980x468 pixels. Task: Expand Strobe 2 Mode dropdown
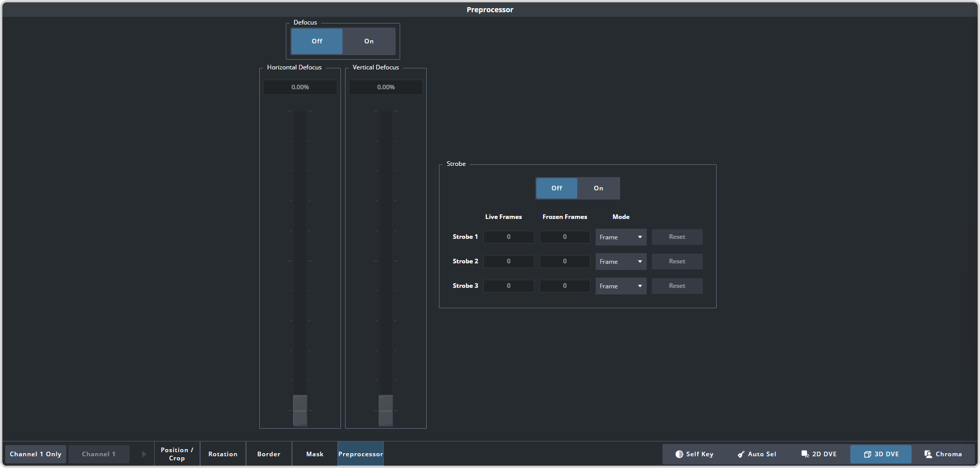coord(621,262)
